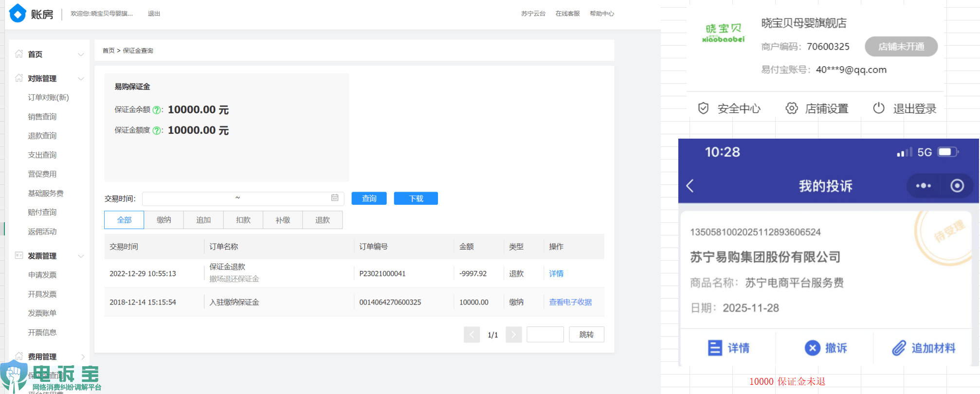The height and width of the screenshot is (394, 980).
Task: Select the 退款 filter tab
Action: 323,220
